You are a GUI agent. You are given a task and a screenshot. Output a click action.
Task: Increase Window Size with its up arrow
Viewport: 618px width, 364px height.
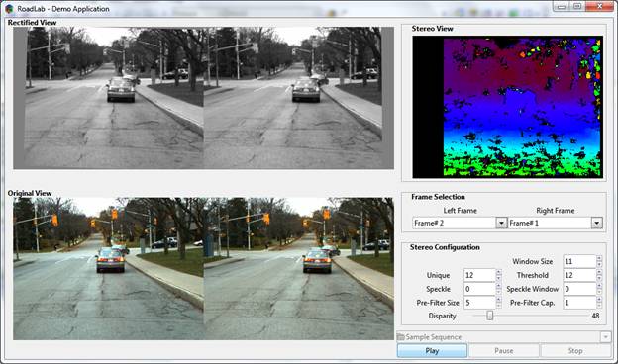point(599,258)
